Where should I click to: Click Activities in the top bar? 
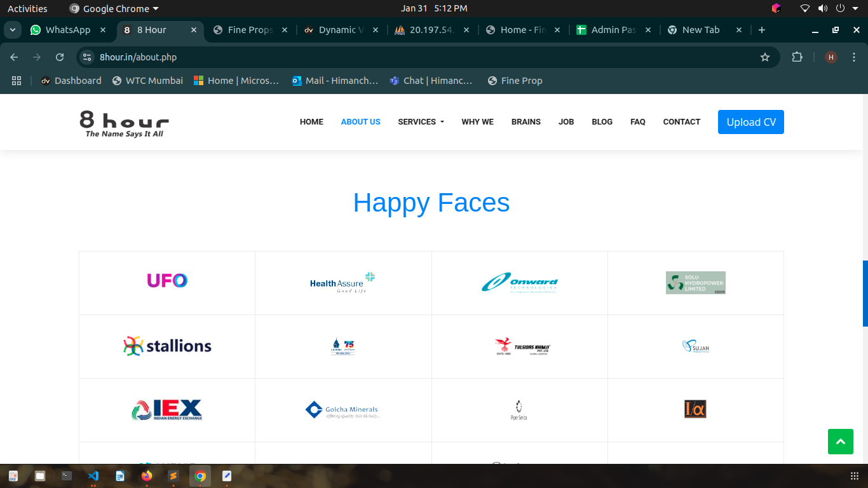pyautogui.click(x=27, y=9)
